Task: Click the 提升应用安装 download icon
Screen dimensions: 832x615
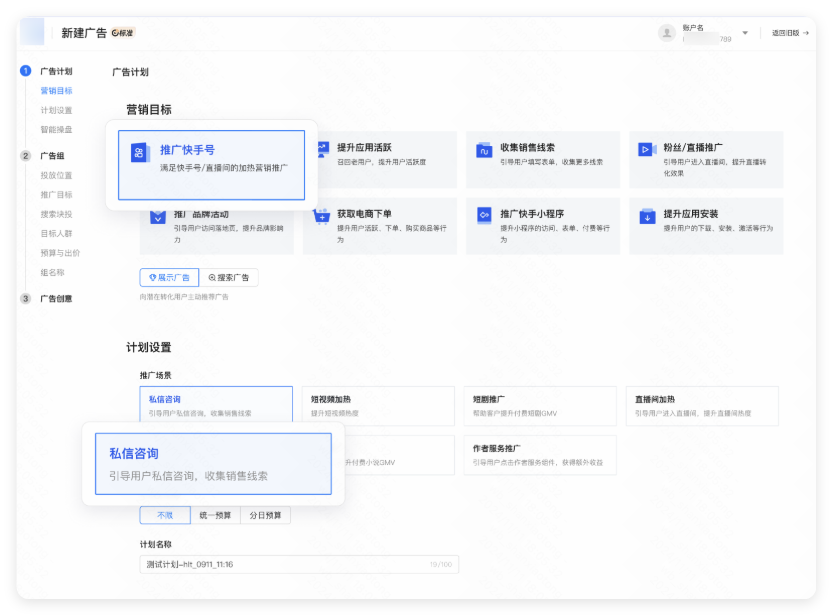Action: pyautogui.click(x=648, y=217)
